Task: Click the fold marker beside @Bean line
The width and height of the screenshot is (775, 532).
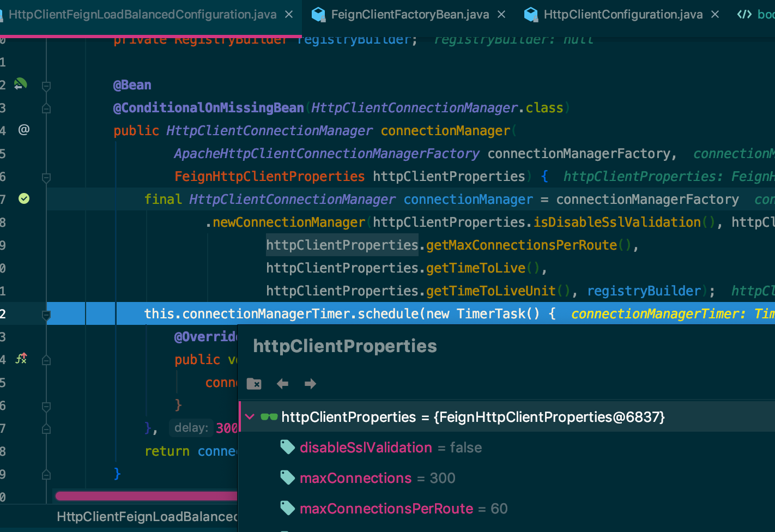Action: click(46, 86)
